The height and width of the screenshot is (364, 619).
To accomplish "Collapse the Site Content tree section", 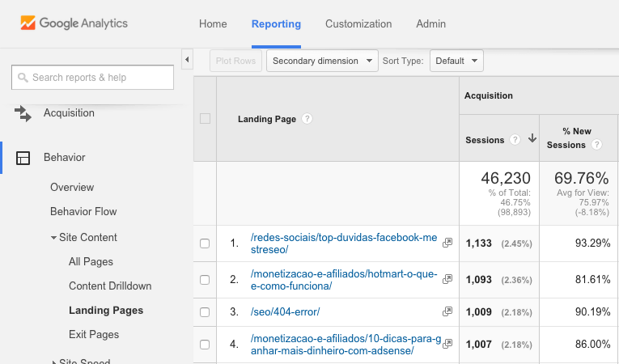I will [53, 238].
